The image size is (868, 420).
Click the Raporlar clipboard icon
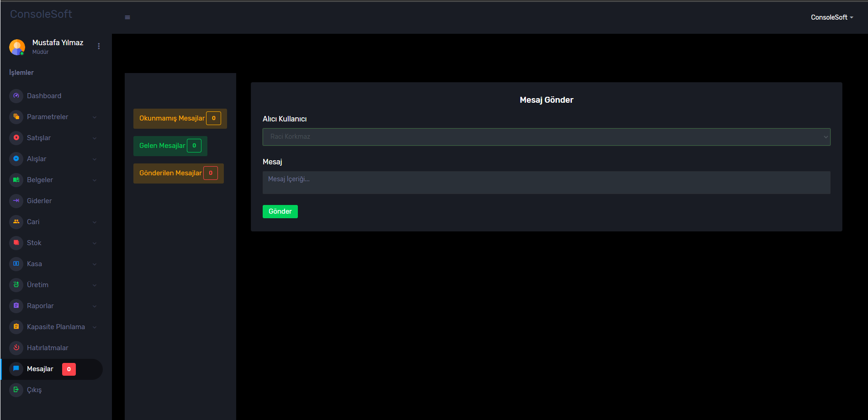[x=16, y=306]
